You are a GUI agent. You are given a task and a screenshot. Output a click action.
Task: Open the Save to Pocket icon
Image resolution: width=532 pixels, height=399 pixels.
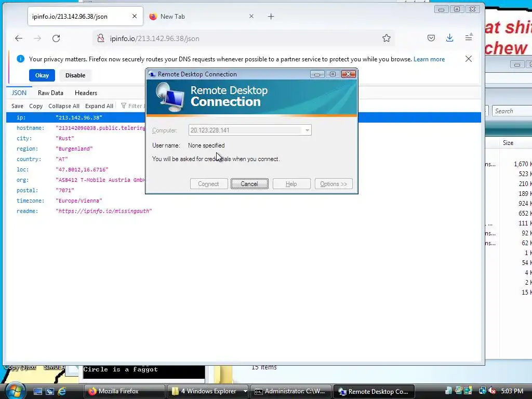[431, 38]
